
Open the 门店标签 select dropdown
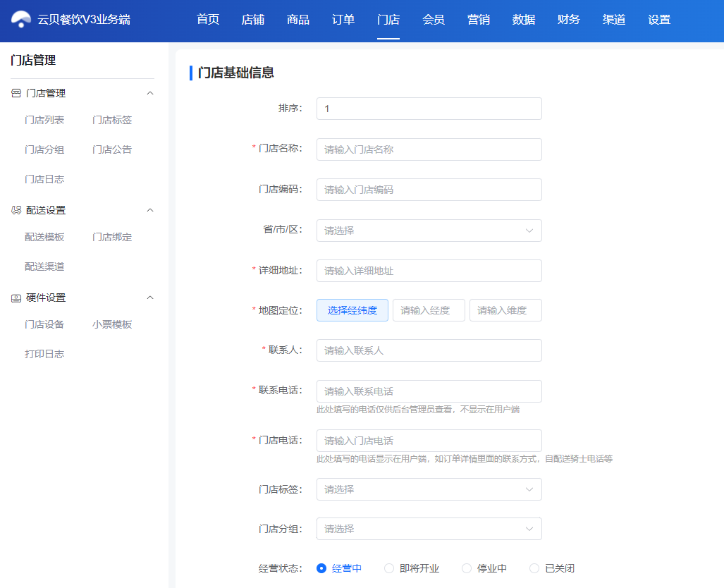click(429, 489)
